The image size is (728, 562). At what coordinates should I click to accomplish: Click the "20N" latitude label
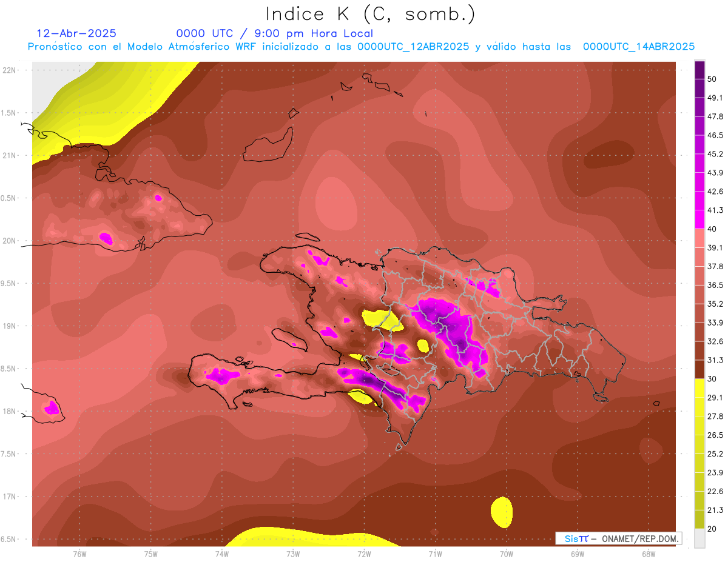[x=9, y=241]
